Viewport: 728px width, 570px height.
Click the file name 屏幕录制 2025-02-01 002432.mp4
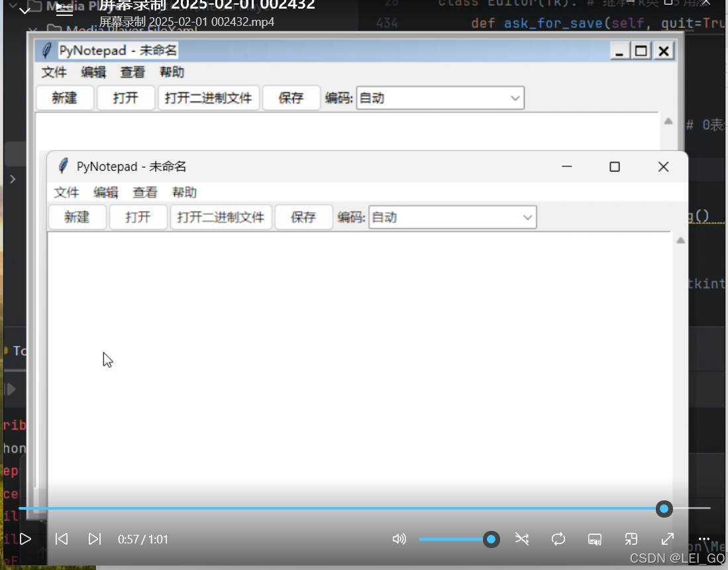187,22
